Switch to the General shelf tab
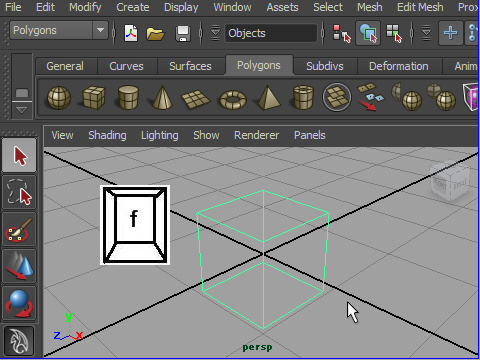This screenshot has height=360, width=480. click(65, 66)
